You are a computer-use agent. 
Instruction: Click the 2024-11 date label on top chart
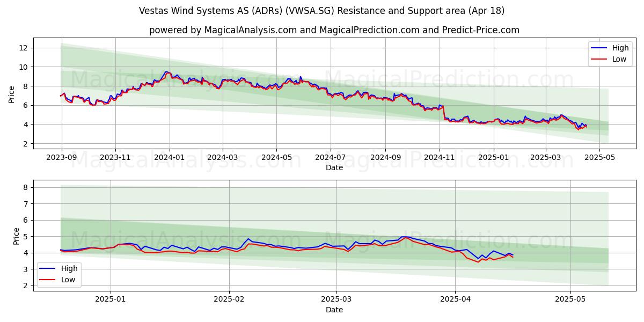pos(439,158)
